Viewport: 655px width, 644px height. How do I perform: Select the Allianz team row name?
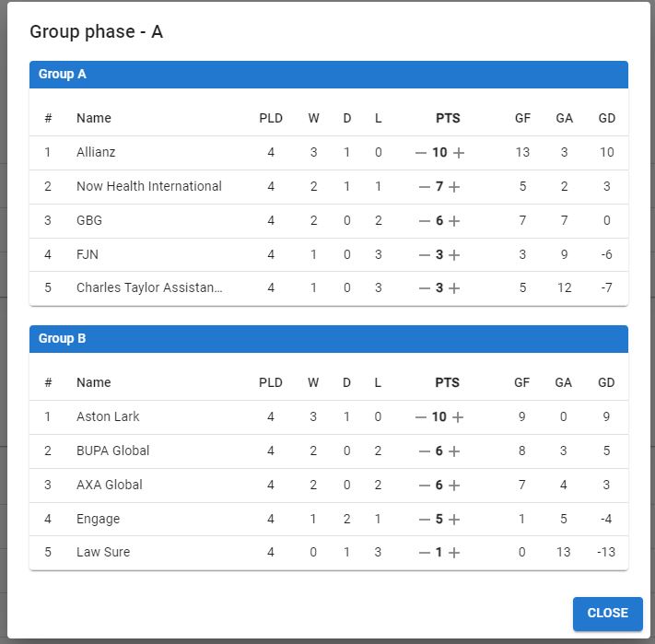tap(96, 152)
